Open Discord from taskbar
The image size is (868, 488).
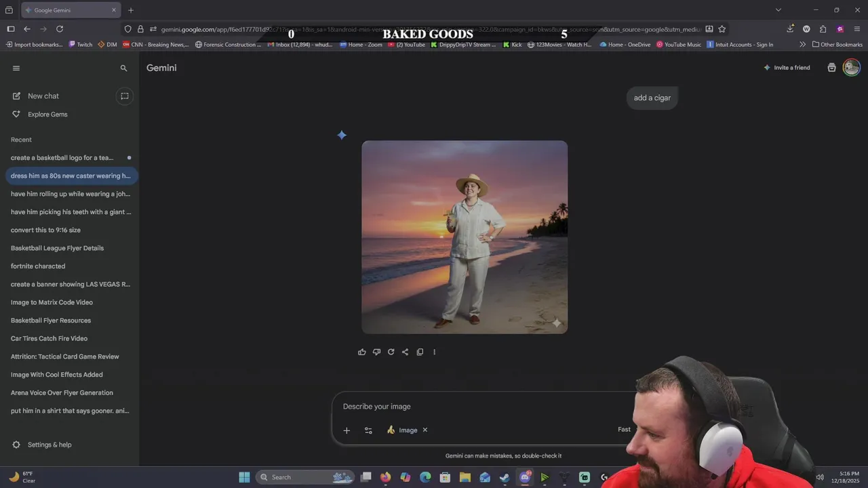pos(525,477)
